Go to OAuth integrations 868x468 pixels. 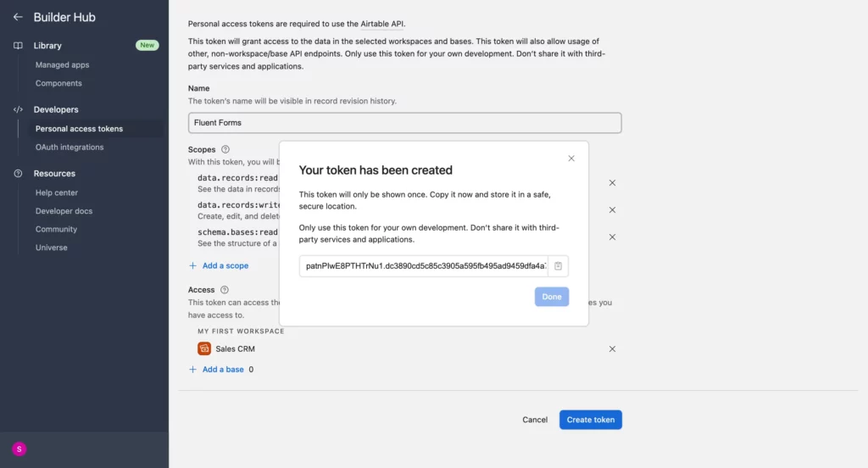pos(70,148)
